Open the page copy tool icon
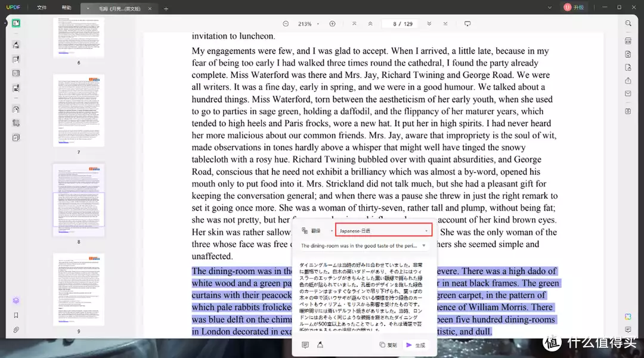This screenshot has width=644, height=358. [16, 110]
